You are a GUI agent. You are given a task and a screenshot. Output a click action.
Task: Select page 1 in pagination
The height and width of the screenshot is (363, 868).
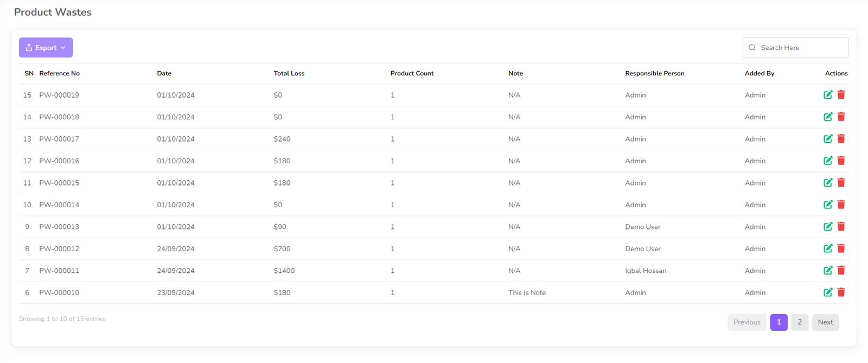(x=778, y=322)
